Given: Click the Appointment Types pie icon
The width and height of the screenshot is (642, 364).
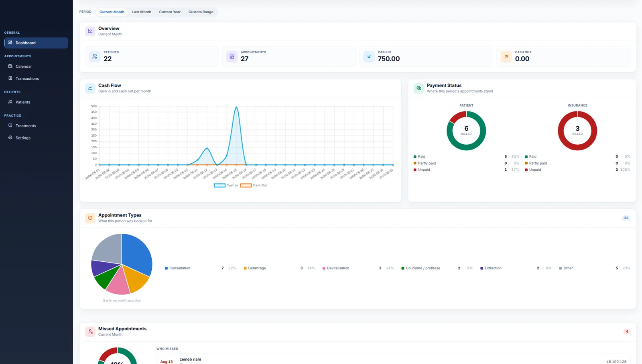Looking at the screenshot, I should pos(90,218).
